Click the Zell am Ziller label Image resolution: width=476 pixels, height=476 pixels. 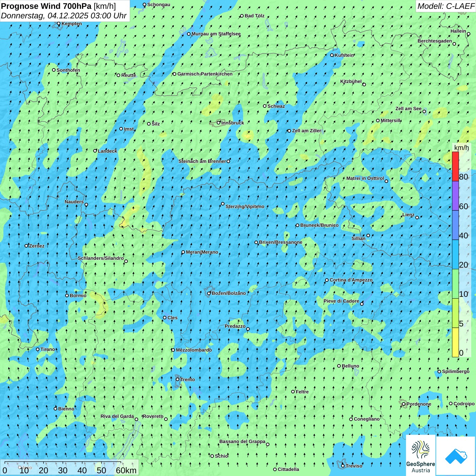306,131
